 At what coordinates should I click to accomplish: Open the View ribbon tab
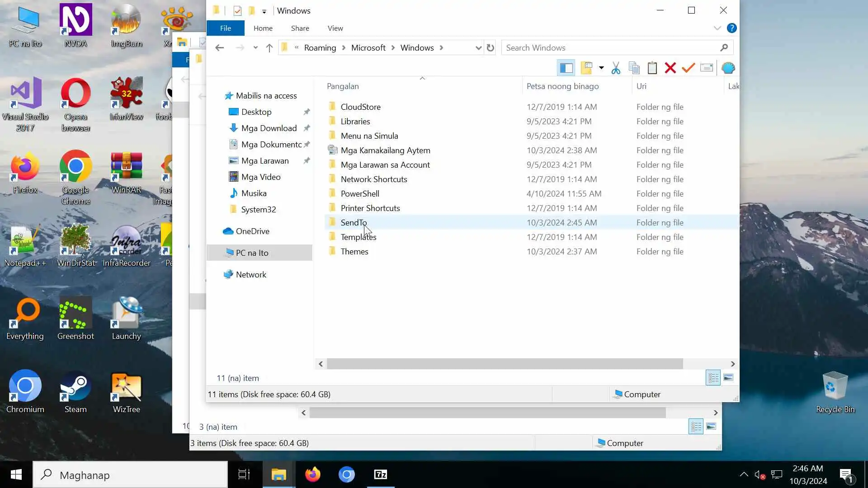pos(335,28)
